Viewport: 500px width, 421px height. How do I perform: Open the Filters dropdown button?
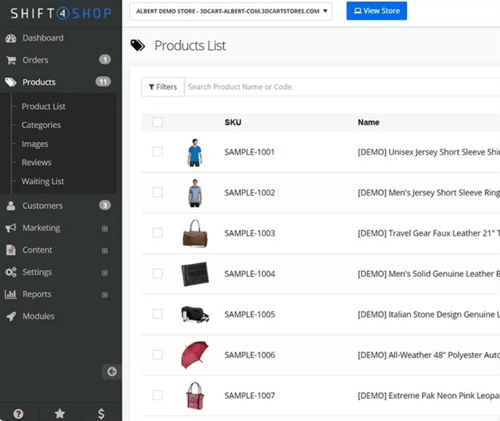point(163,87)
